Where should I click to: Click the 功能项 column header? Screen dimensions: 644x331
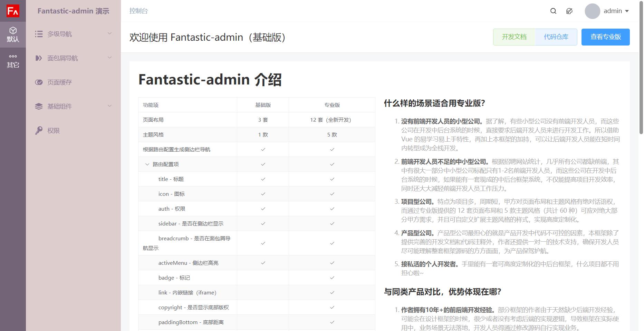coord(188,105)
